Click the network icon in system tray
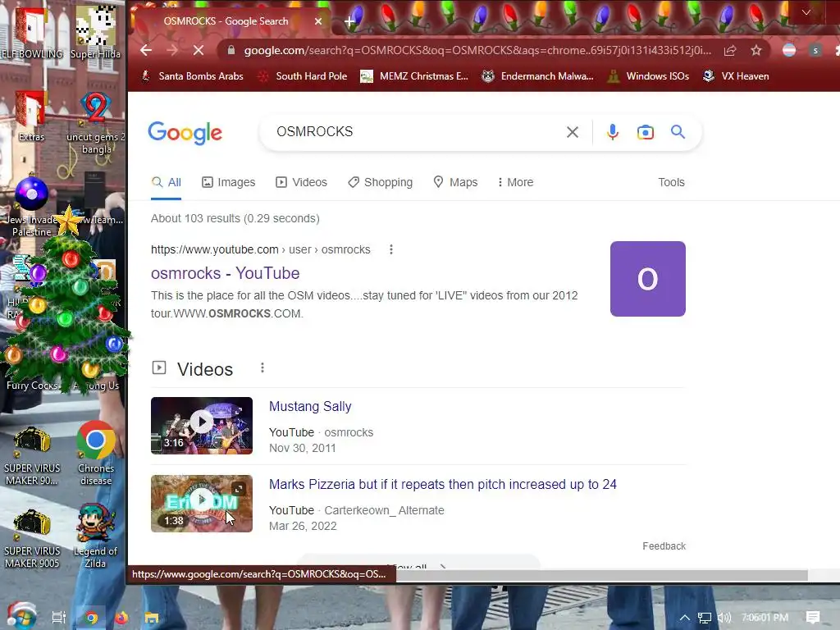This screenshot has height=630, width=840. click(x=705, y=618)
